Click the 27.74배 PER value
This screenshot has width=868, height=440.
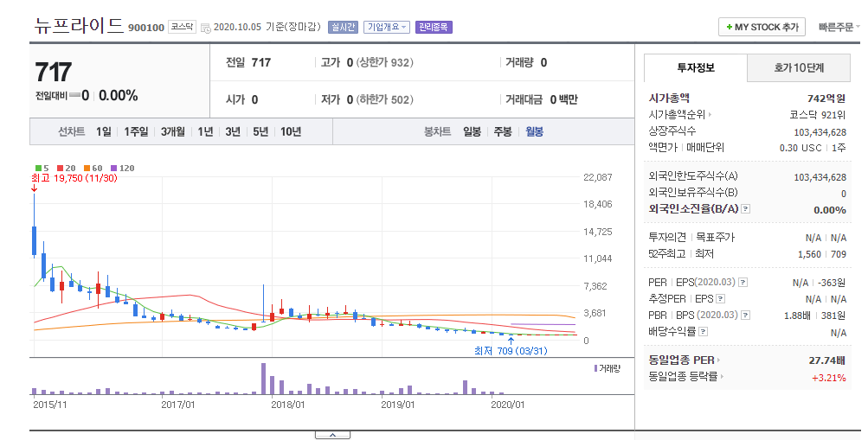click(827, 360)
